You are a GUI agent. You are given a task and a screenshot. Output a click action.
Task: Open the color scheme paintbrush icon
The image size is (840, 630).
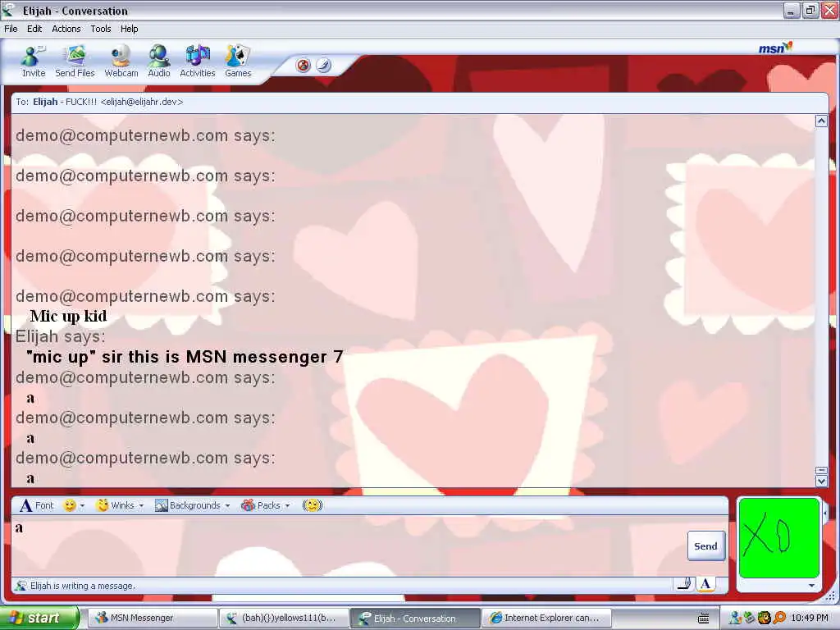click(x=323, y=66)
